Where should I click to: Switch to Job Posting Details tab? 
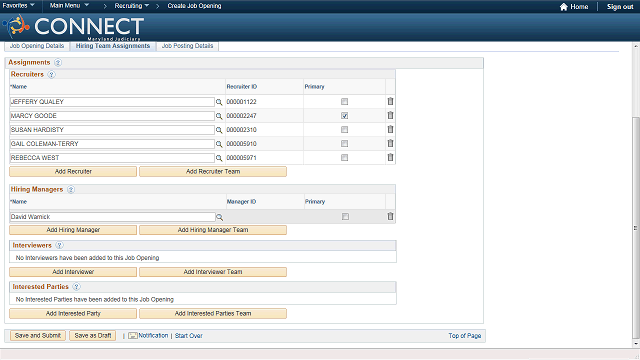pyautogui.click(x=187, y=46)
